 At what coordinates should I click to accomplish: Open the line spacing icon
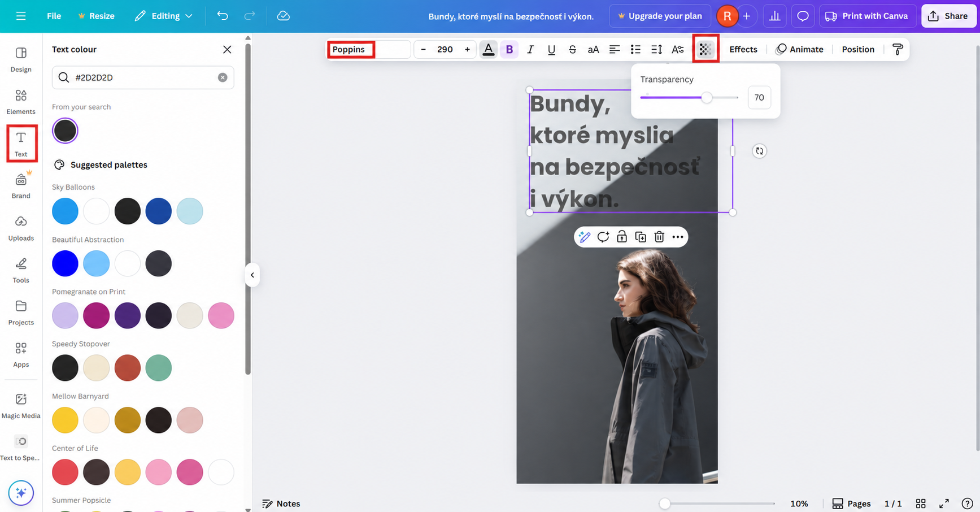[x=656, y=49]
